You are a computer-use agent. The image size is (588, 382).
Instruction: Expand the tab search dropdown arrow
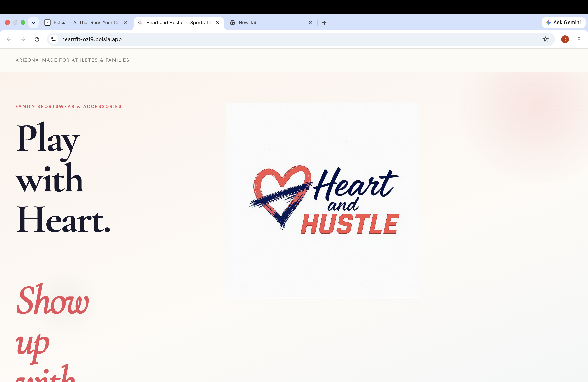point(33,23)
